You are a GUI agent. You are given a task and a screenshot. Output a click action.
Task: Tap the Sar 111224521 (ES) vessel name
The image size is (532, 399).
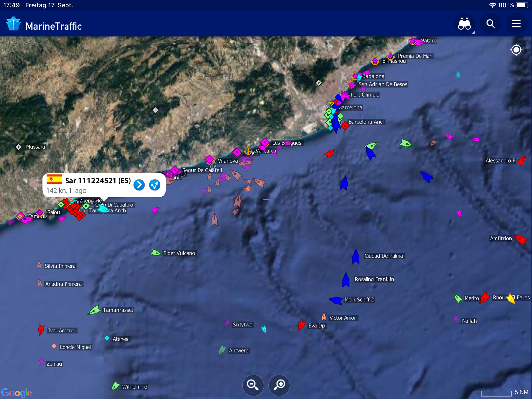coord(98,181)
